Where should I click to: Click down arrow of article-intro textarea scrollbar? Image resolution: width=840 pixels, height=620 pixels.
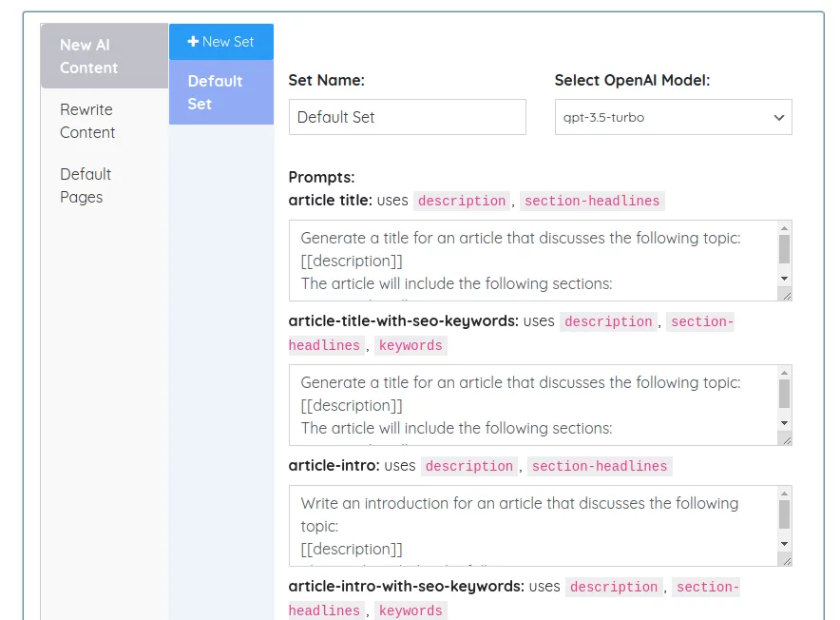coord(784,544)
